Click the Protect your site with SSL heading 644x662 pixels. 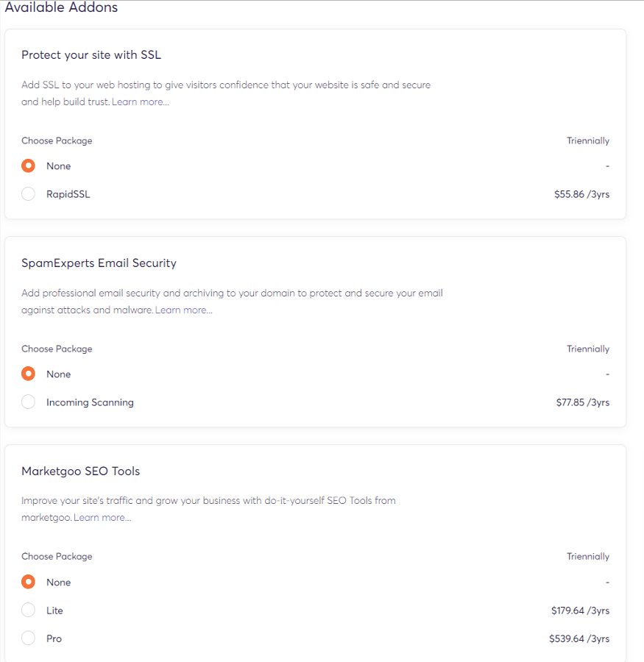pyautogui.click(x=91, y=54)
